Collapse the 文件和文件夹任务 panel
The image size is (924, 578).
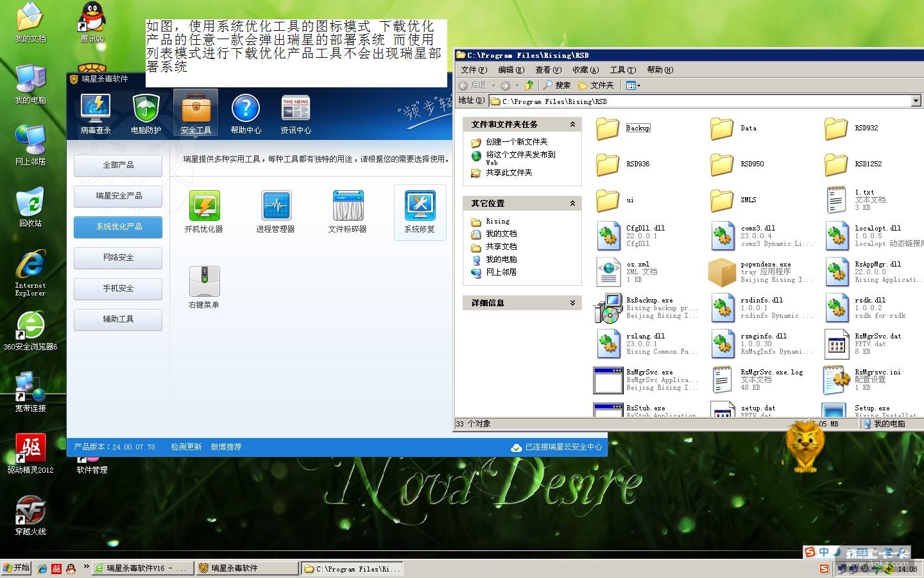coord(572,125)
